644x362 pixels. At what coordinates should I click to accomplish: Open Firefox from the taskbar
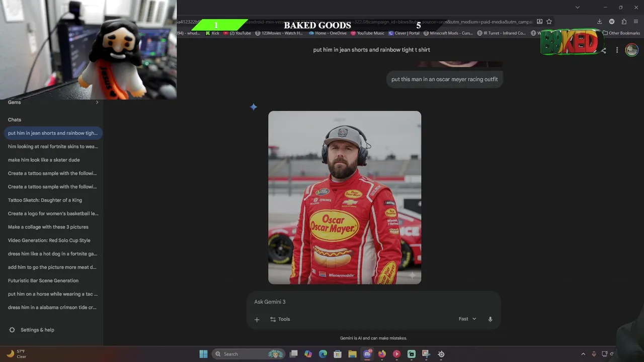(382, 354)
